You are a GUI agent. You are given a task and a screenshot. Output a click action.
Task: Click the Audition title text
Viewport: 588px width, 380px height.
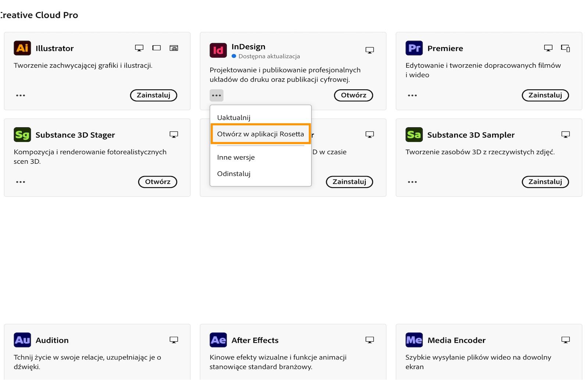(x=52, y=340)
